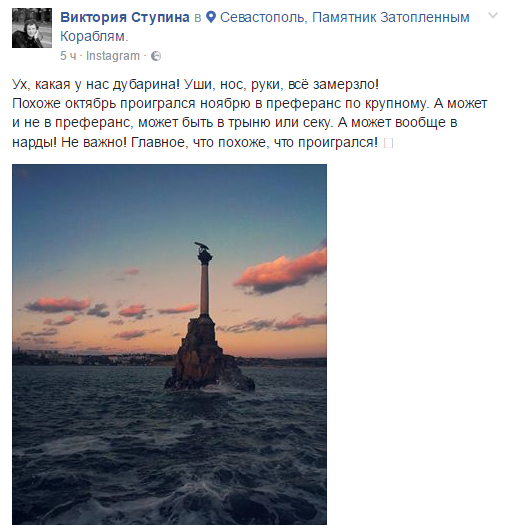
Task: Open the post via 5 ч timestamp
Action: [68, 56]
